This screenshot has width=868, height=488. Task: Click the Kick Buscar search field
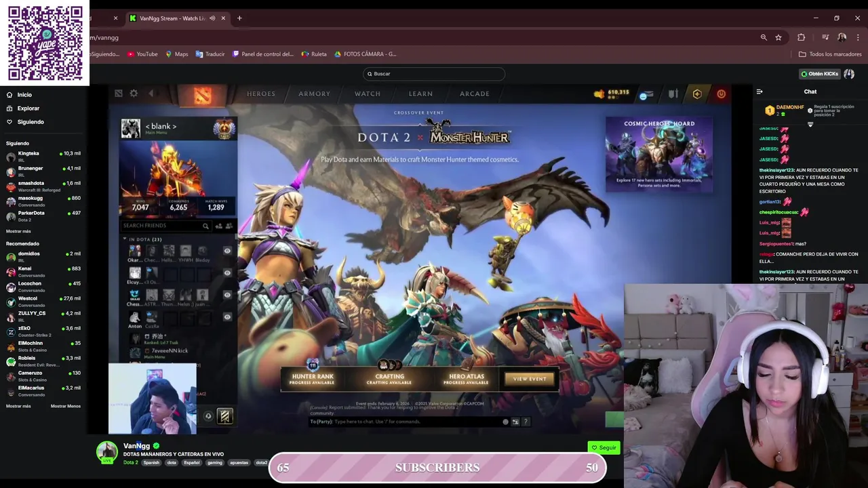pos(434,74)
